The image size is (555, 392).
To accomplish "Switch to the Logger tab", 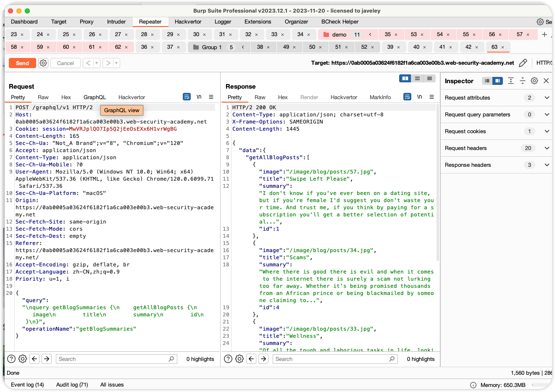I will [223, 22].
